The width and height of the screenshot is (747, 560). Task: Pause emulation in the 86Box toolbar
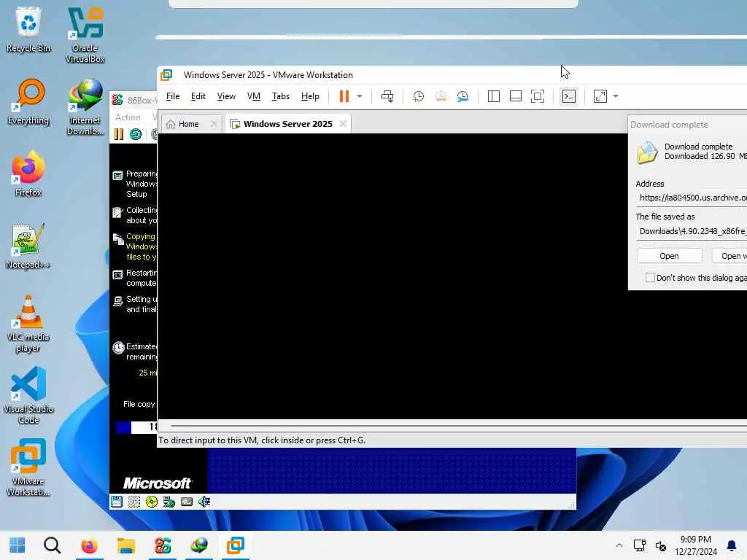click(119, 134)
